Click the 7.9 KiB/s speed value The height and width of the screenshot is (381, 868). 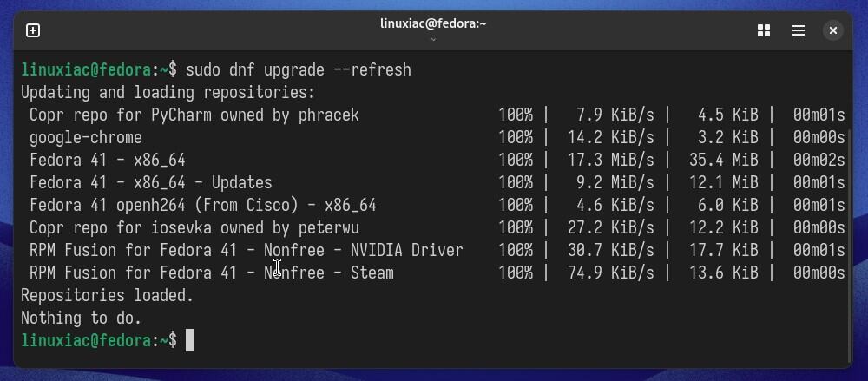615,115
